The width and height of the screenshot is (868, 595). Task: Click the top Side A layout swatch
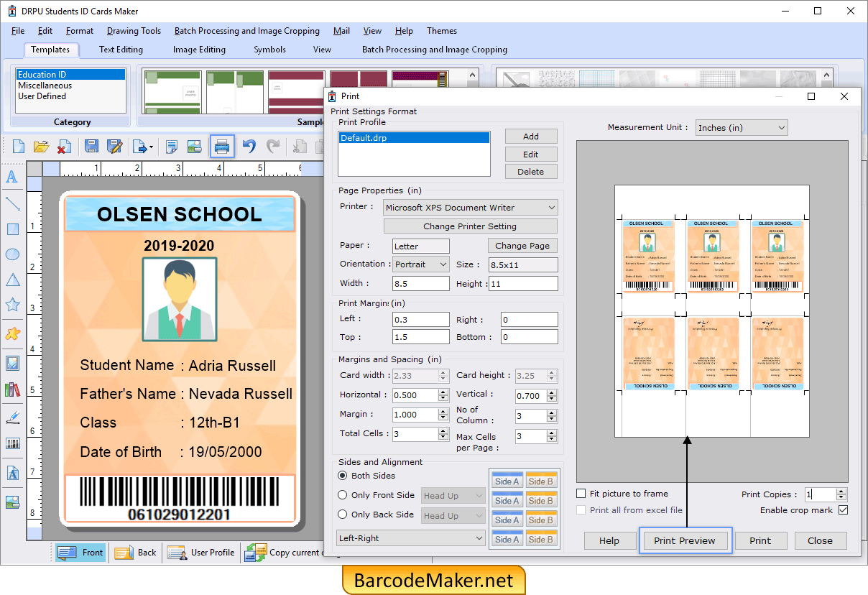click(507, 481)
